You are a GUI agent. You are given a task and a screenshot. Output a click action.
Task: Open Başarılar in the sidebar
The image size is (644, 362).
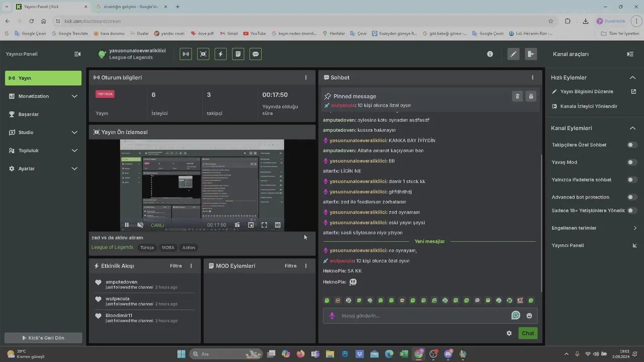(29, 114)
